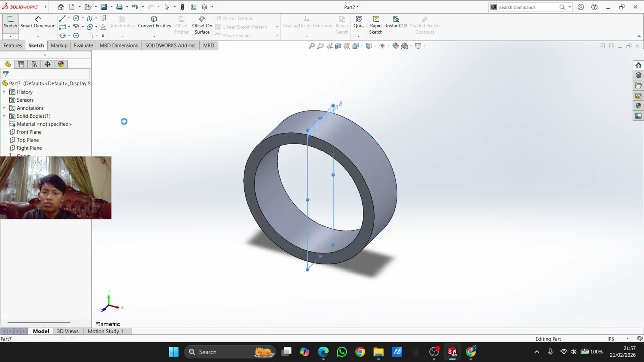Screen dimensions: 644x362
Task: Select the Line sketch tool
Action: point(62,18)
